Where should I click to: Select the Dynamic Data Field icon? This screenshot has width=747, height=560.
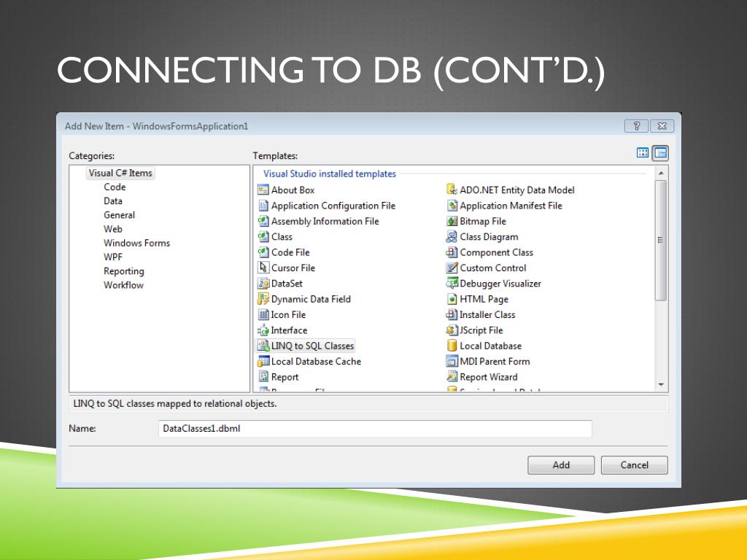263,299
